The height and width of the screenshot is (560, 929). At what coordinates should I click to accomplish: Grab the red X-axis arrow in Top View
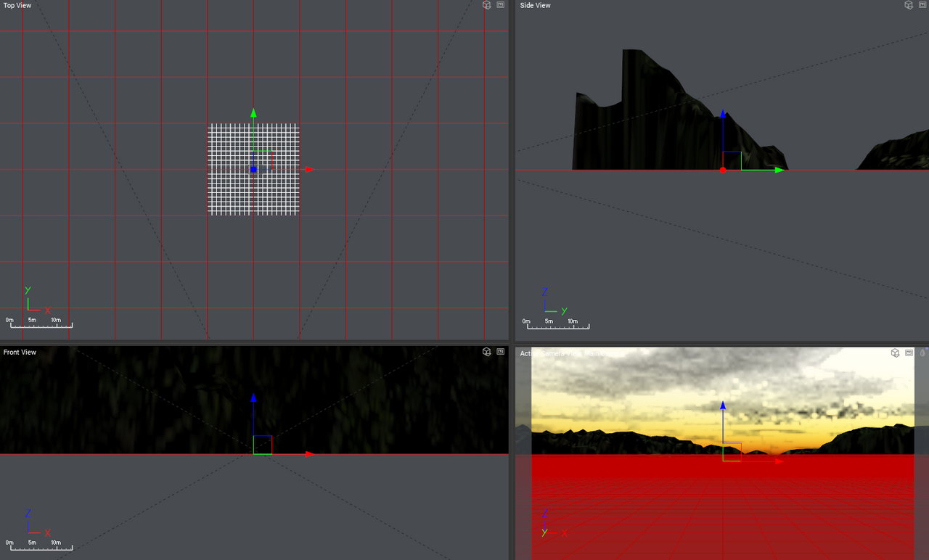click(x=309, y=169)
